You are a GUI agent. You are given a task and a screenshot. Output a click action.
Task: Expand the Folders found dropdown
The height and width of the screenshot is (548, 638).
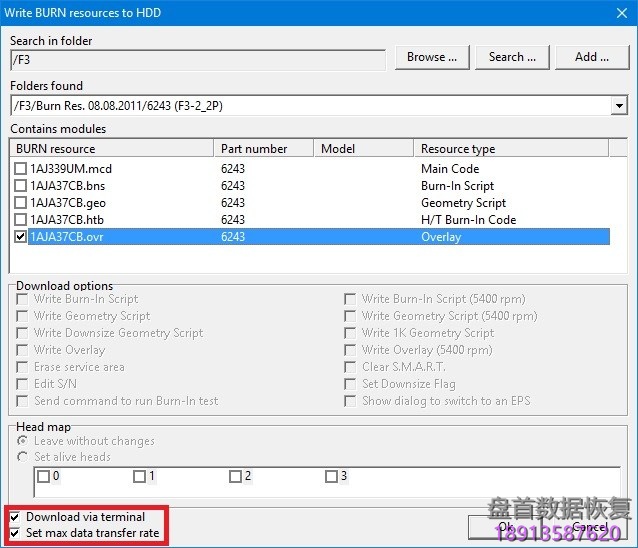point(619,105)
